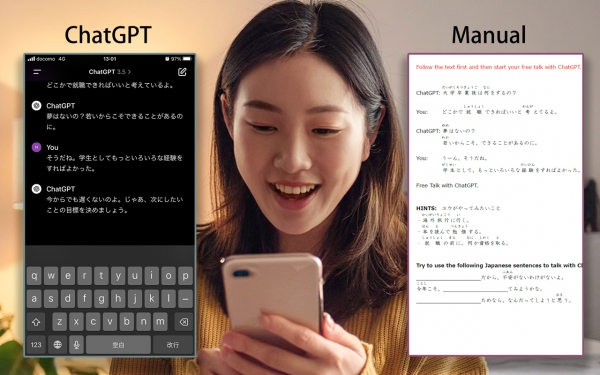The image size is (600, 375).
Task: Tap the l key
Action: coord(169,298)
